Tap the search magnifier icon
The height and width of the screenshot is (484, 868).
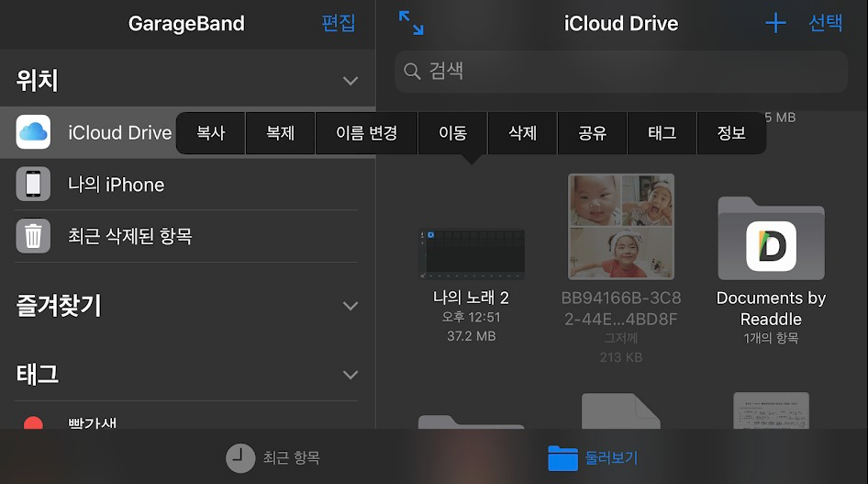click(x=412, y=71)
